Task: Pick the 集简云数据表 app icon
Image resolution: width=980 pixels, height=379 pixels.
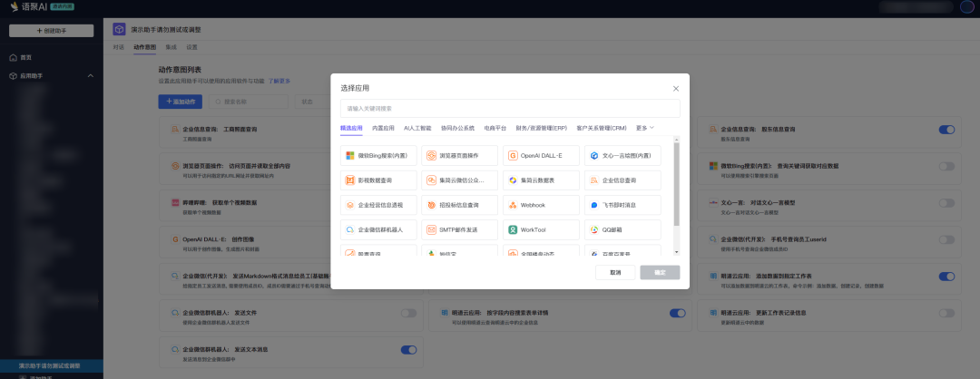Action: (x=513, y=180)
